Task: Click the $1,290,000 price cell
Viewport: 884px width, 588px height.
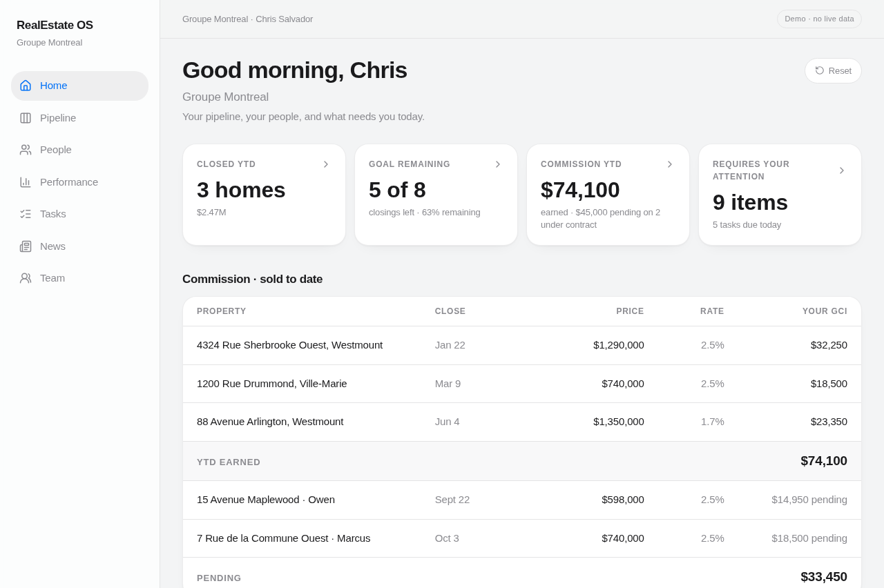Action: [619, 345]
